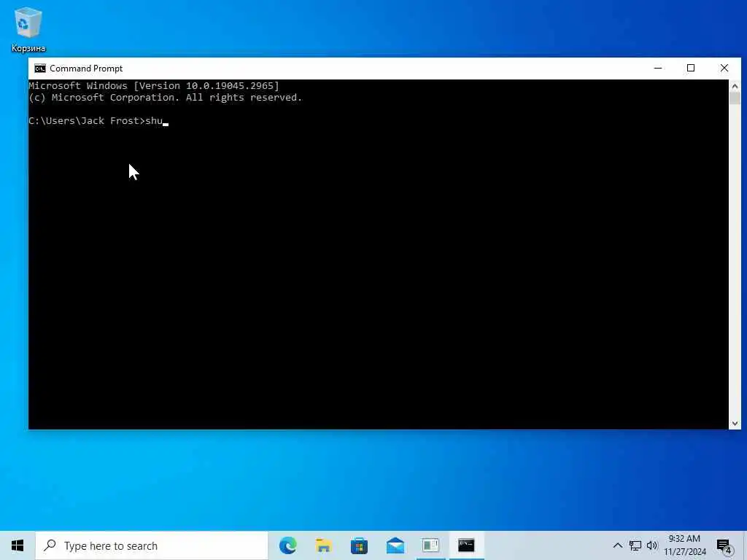The height and width of the screenshot is (560, 747).
Task: Click the Show desktop sliver at taskbar end
Action: 745,545
